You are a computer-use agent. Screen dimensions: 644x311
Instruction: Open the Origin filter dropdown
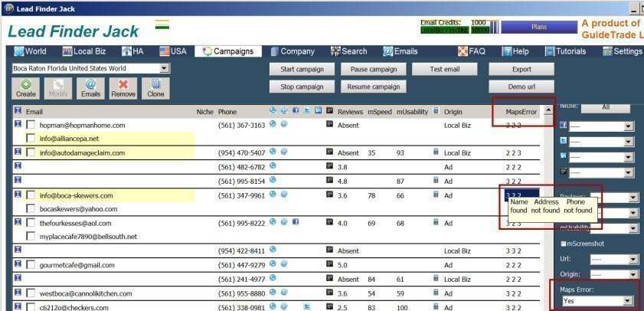point(633,274)
